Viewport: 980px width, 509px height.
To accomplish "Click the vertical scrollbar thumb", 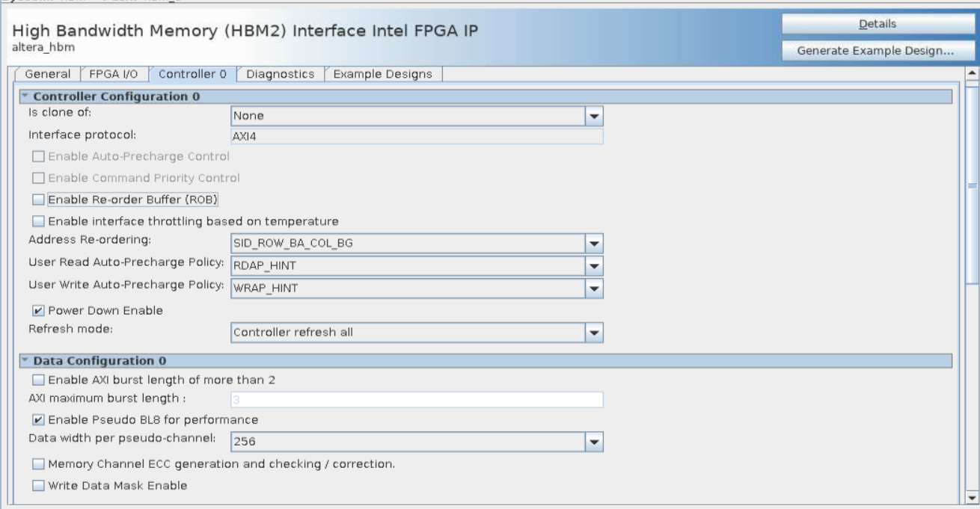I will tap(972, 183).
